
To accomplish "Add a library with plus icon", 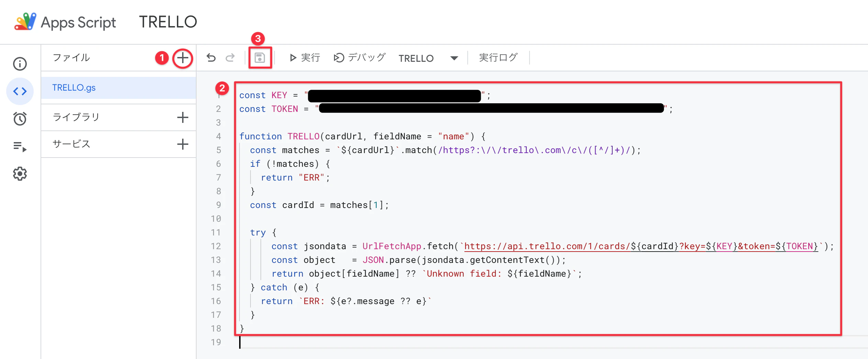I will 182,117.
